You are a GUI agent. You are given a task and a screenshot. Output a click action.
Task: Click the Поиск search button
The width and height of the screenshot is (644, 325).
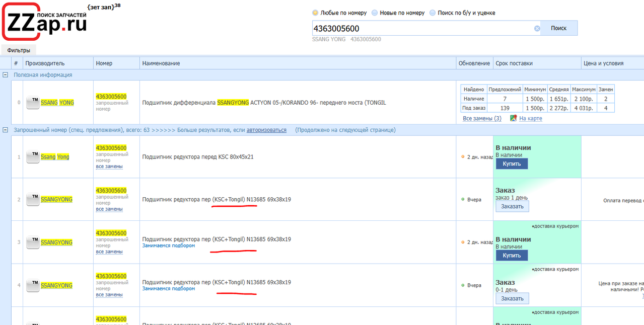[559, 28]
